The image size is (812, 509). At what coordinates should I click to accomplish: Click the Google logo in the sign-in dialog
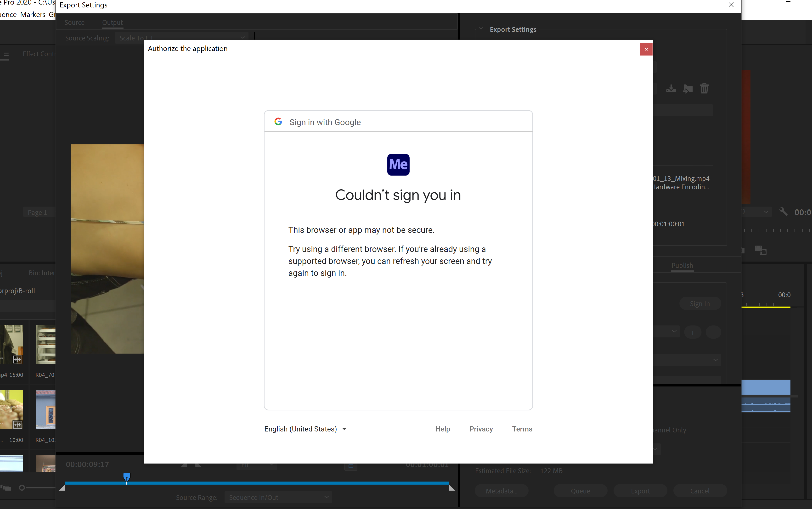click(278, 122)
